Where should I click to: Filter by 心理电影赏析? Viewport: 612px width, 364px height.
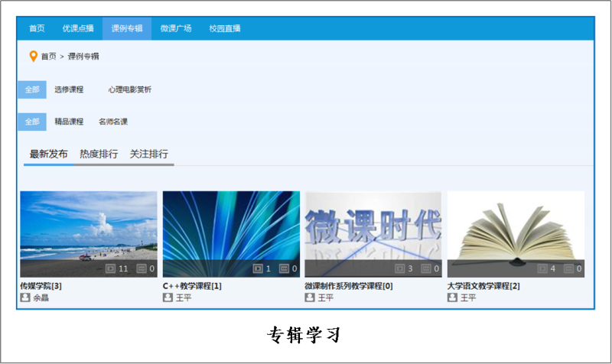tap(129, 89)
